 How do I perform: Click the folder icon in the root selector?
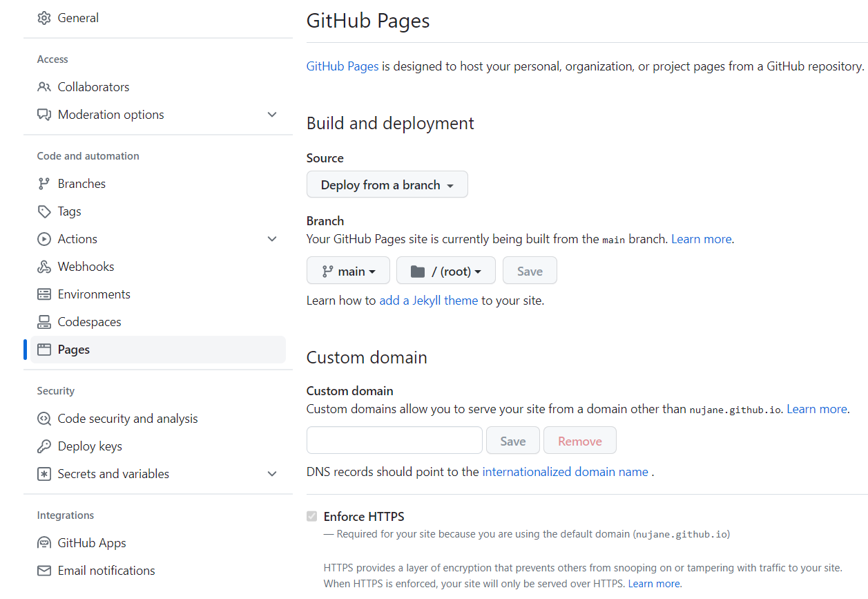[x=418, y=272]
